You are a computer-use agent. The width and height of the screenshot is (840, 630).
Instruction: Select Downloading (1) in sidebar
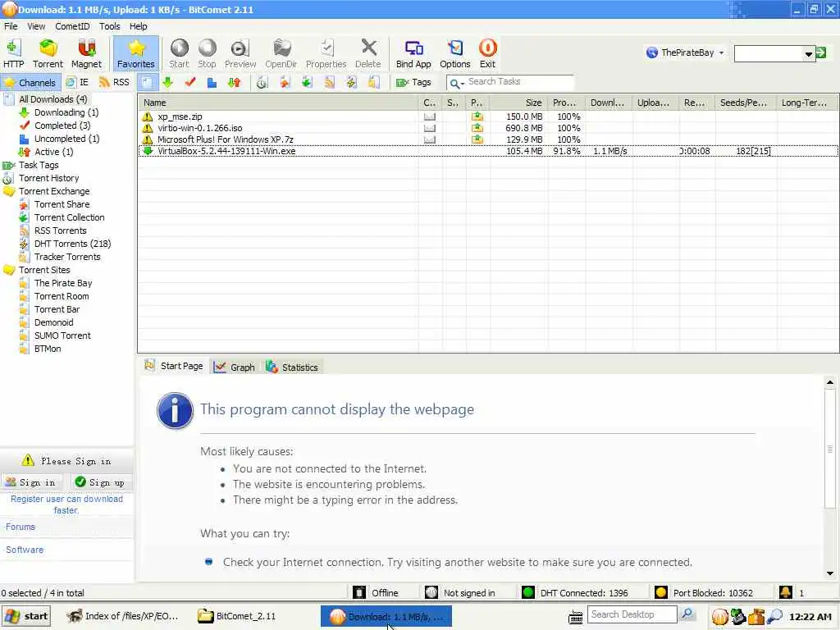(x=66, y=112)
